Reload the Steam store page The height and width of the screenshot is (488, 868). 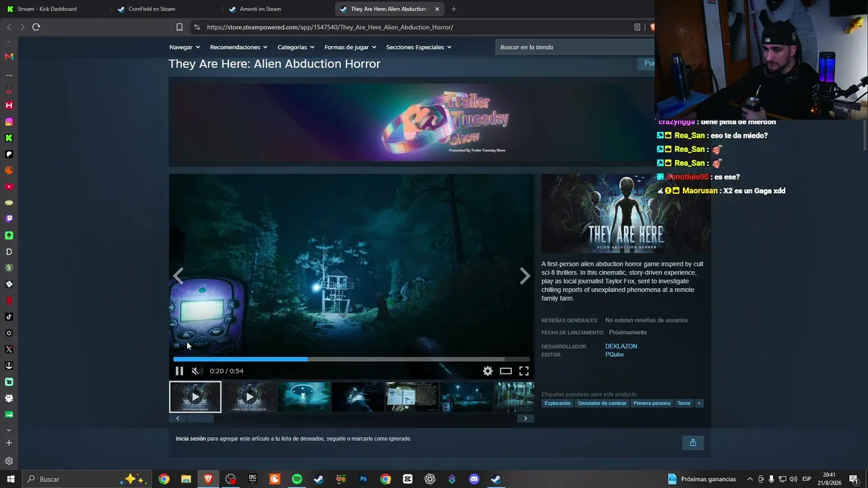coord(36,27)
